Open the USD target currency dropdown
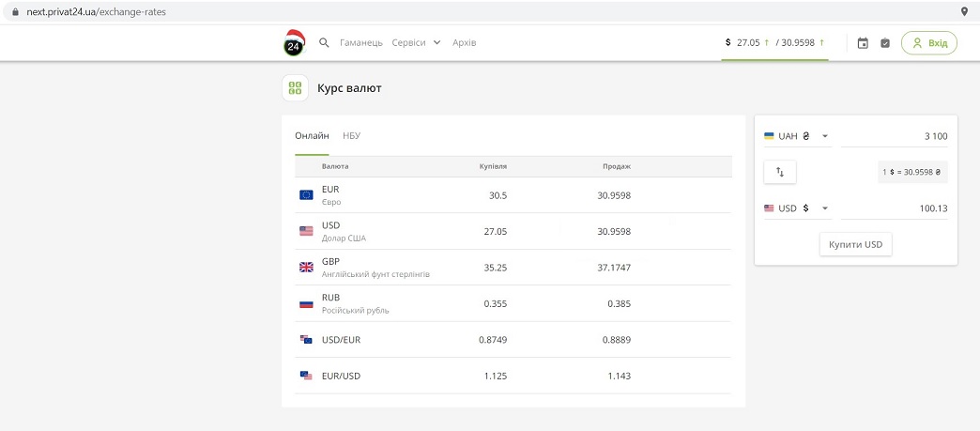Screen dimensions: 980x431 (x=797, y=208)
